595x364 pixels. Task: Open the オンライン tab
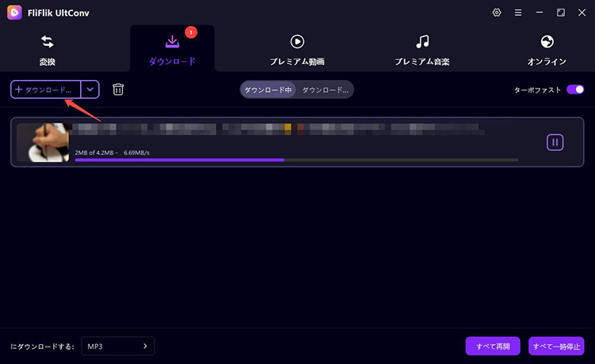(547, 50)
